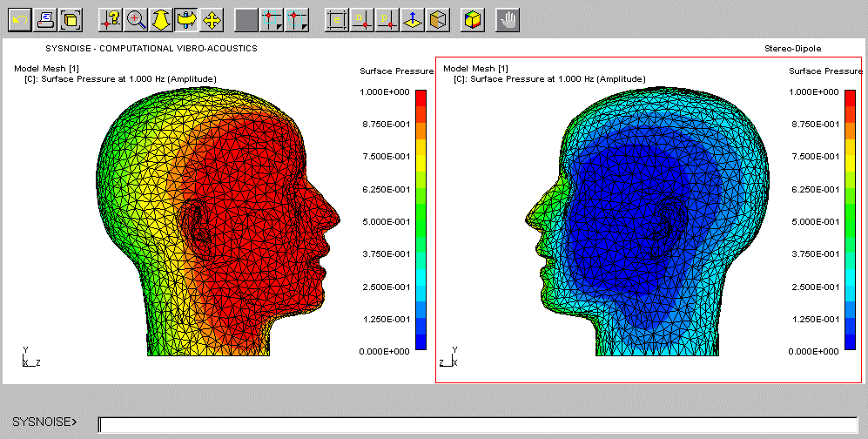Select the point 'p' selection tool
The image size is (868, 439).
[387, 18]
